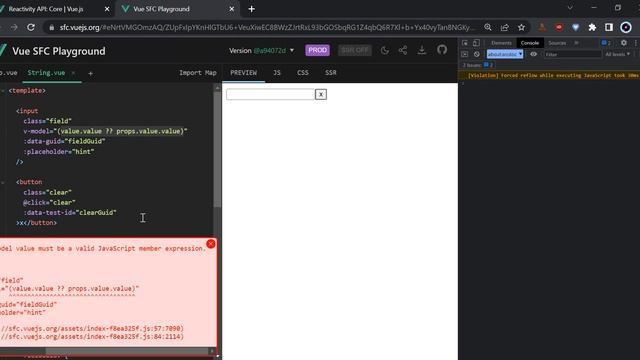
Task: Click the share page icon in the address bar
Action: tap(505, 27)
